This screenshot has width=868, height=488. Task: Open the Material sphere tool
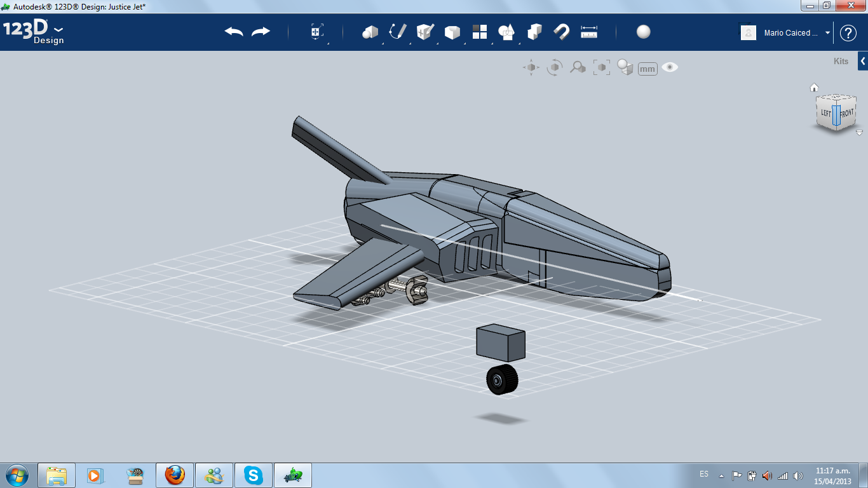(644, 32)
